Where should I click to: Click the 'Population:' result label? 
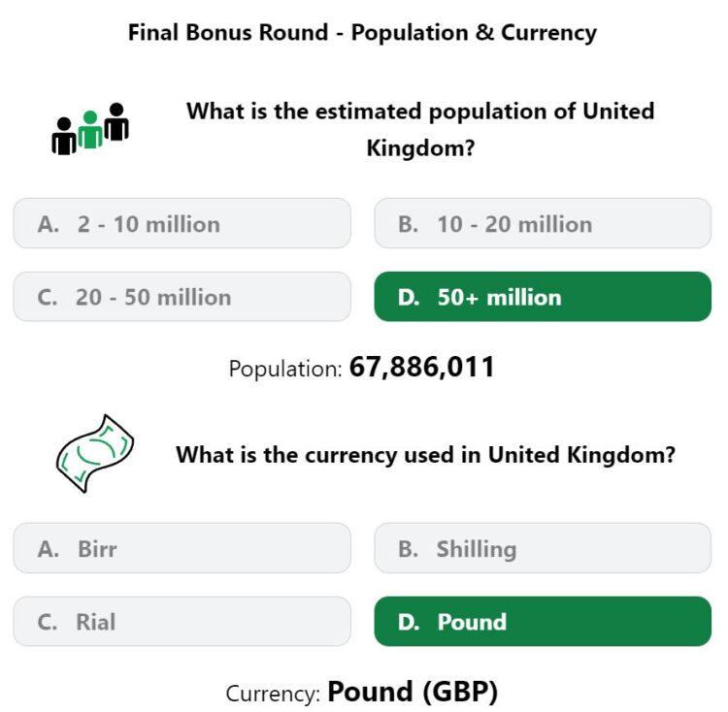tap(285, 370)
